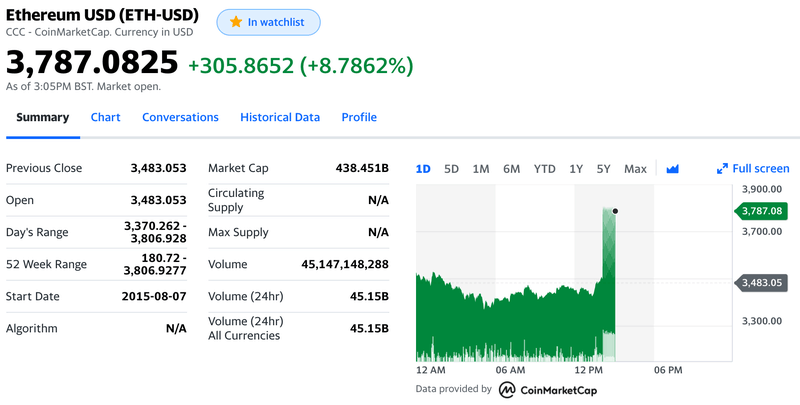Display the Max chart range

tap(636, 169)
